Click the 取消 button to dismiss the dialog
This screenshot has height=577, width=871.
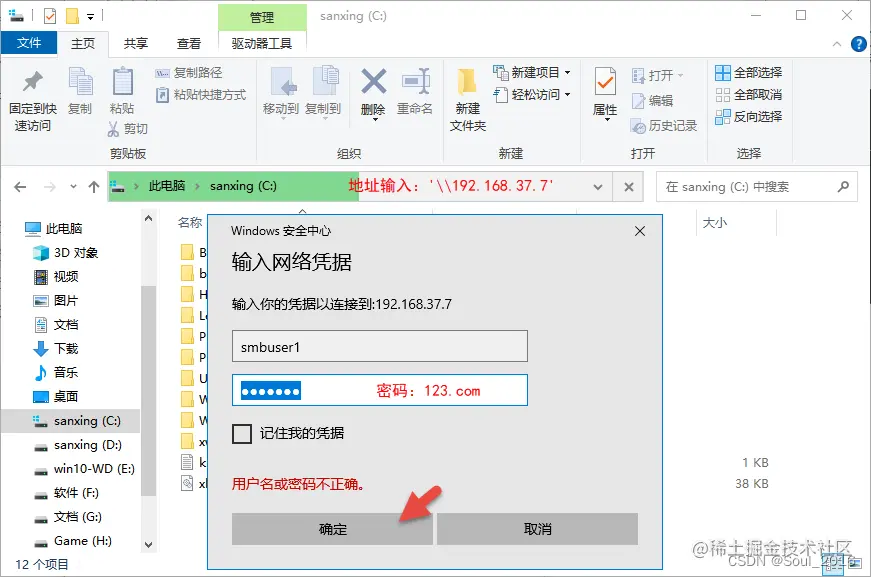click(x=538, y=529)
